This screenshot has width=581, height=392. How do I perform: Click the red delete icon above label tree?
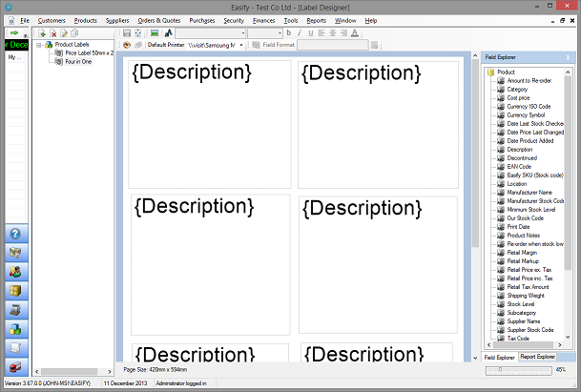click(53, 32)
